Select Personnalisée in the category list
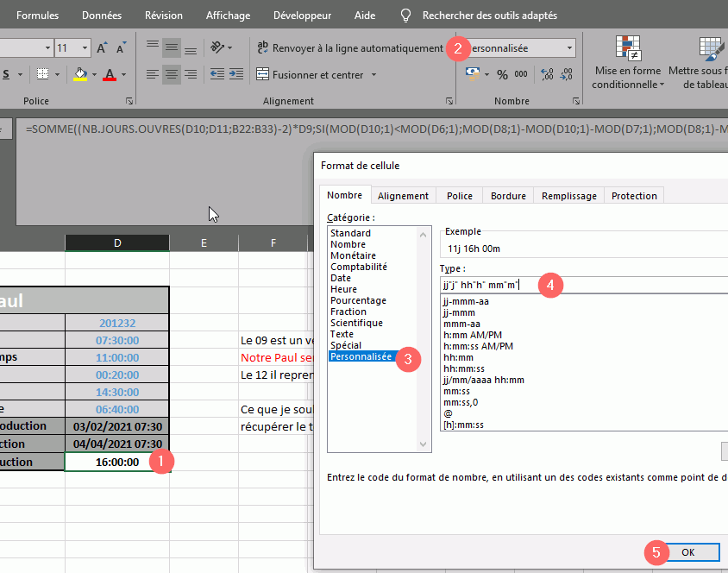The height and width of the screenshot is (573, 728). point(361,356)
